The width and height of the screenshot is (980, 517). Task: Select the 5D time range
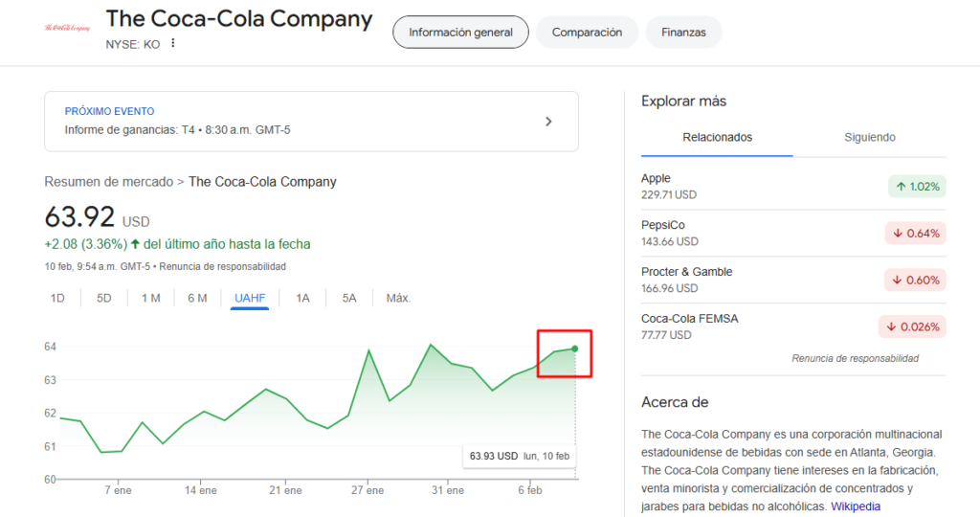pos(103,298)
